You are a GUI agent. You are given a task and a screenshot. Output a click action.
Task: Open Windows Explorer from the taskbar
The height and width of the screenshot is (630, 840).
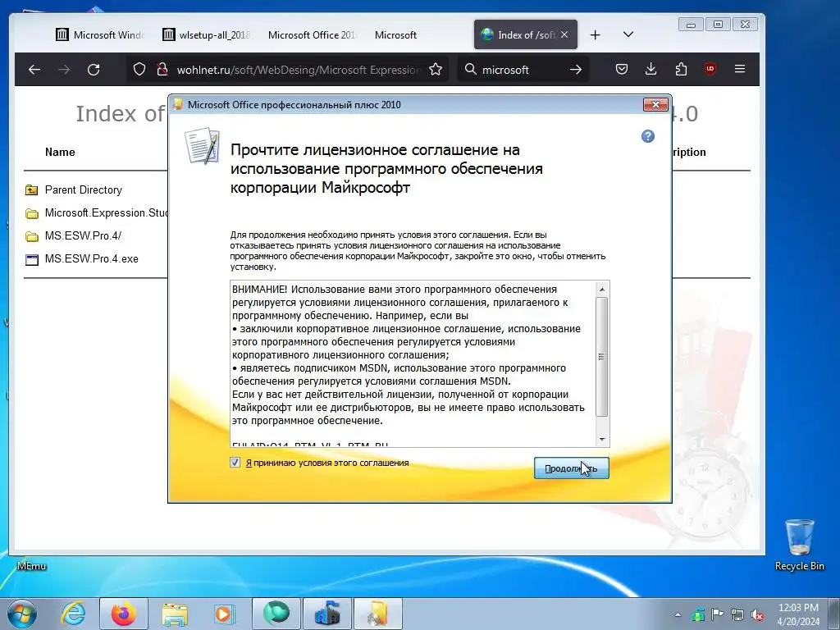(x=175, y=614)
